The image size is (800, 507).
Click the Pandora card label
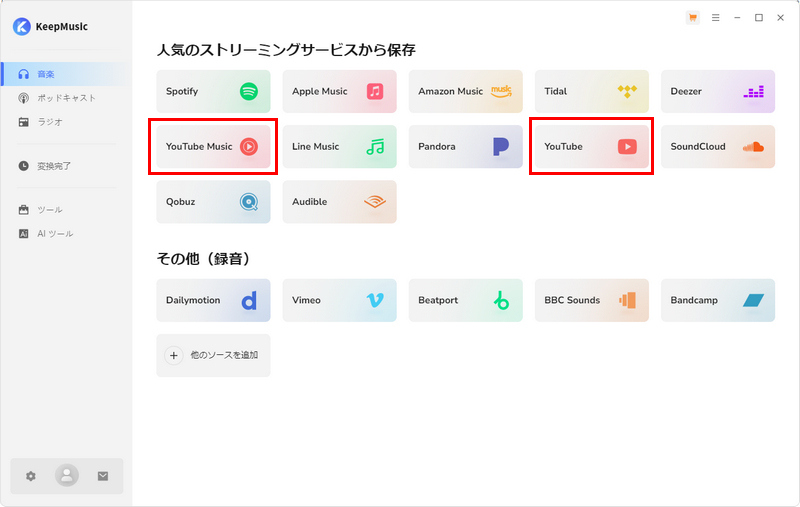(x=437, y=147)
